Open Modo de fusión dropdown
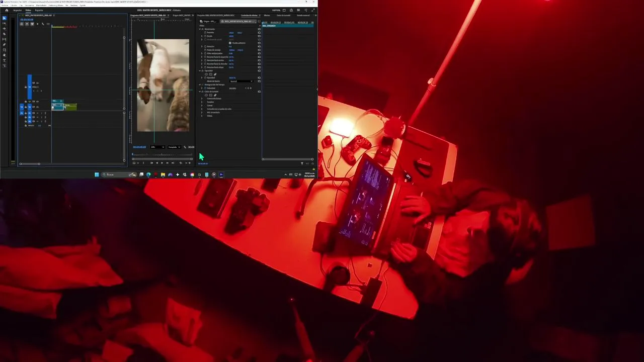The width and height of the screenshot is (644, 362). coord(242,81)
